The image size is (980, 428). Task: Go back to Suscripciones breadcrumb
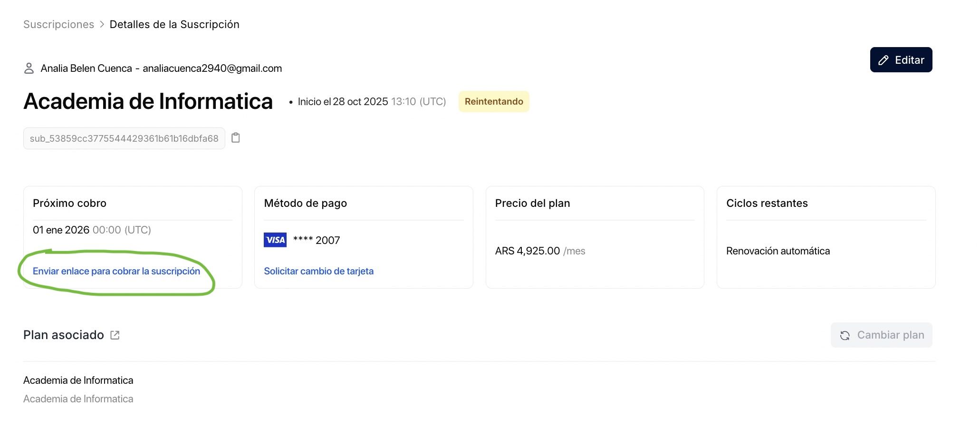[59, 25]
